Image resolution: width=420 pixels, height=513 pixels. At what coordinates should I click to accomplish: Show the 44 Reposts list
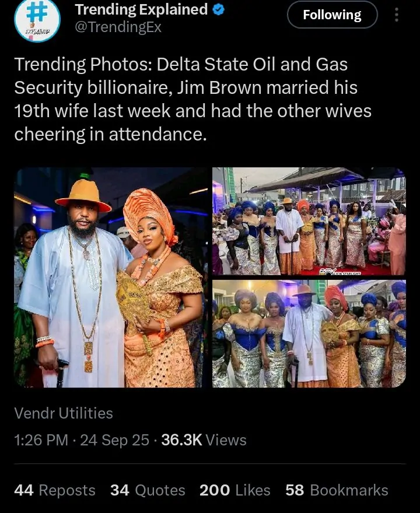pos(54,490)
